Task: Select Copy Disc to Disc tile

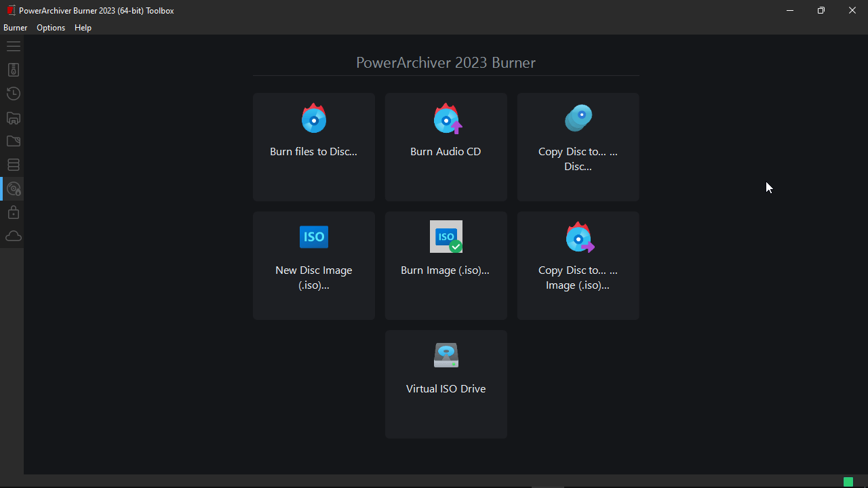Action: tap(578, 147)
